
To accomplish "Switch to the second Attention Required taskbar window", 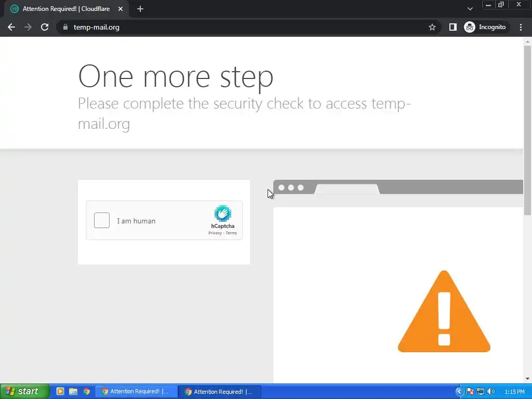I will pos(220,392).
